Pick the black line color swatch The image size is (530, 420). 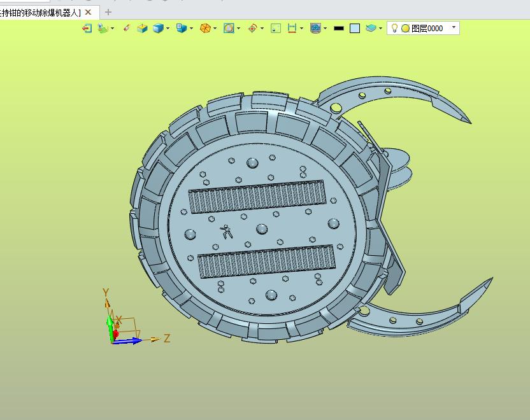[x=339, y=29]
